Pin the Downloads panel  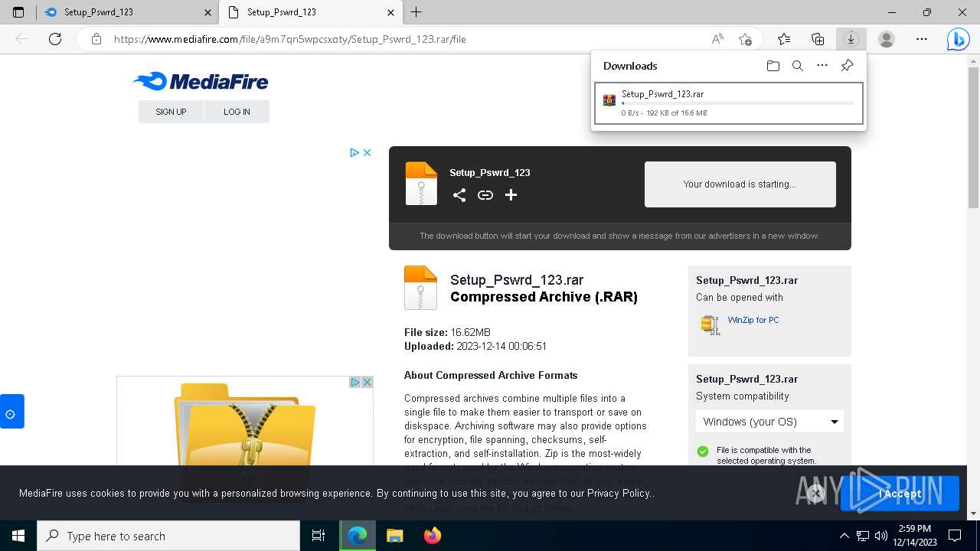point(847,66)
